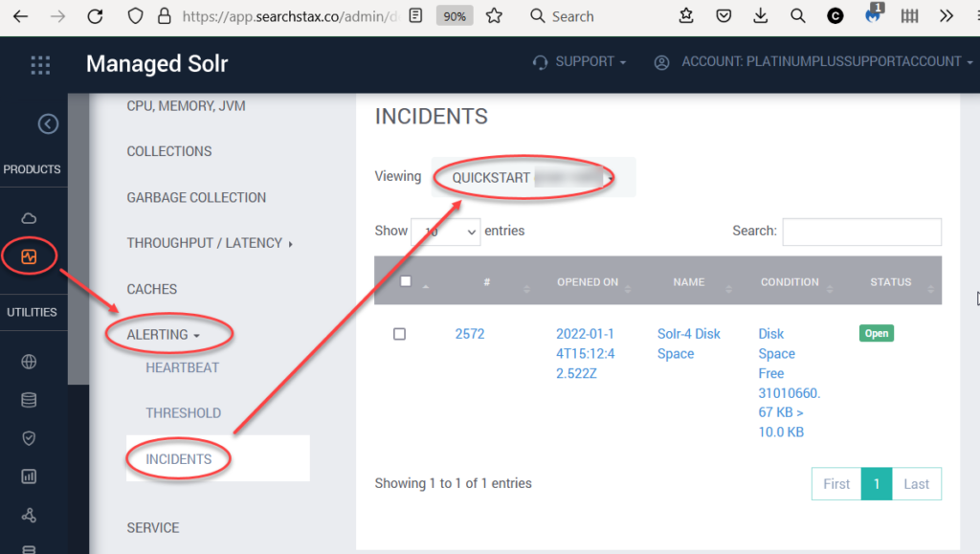Toggle reader view icon in the address bar
The width and height of the screenshot is (980, 554).
(x=415, y=16)
